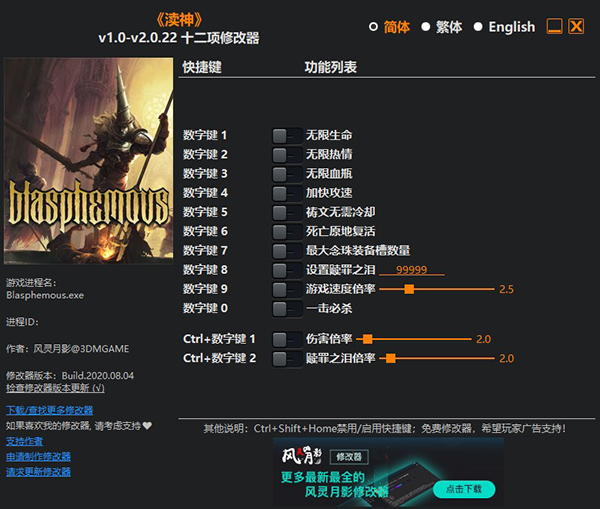Viewport: 600px width, 509px height.
Task: Click 点击下载 button in banner ad
Action: (x=464, y=489)
